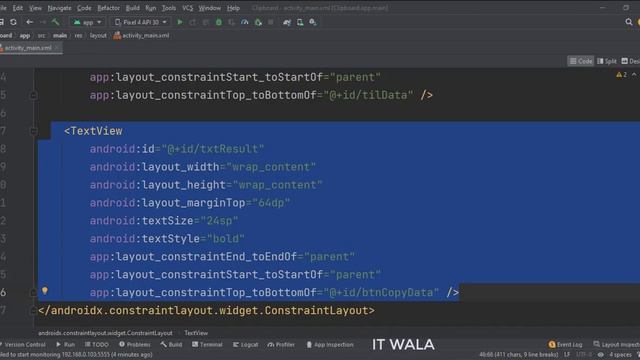This screenshot has height=360, width=640.
Task: Click the app breadcrumb in navigation bar
Action: 25,36
